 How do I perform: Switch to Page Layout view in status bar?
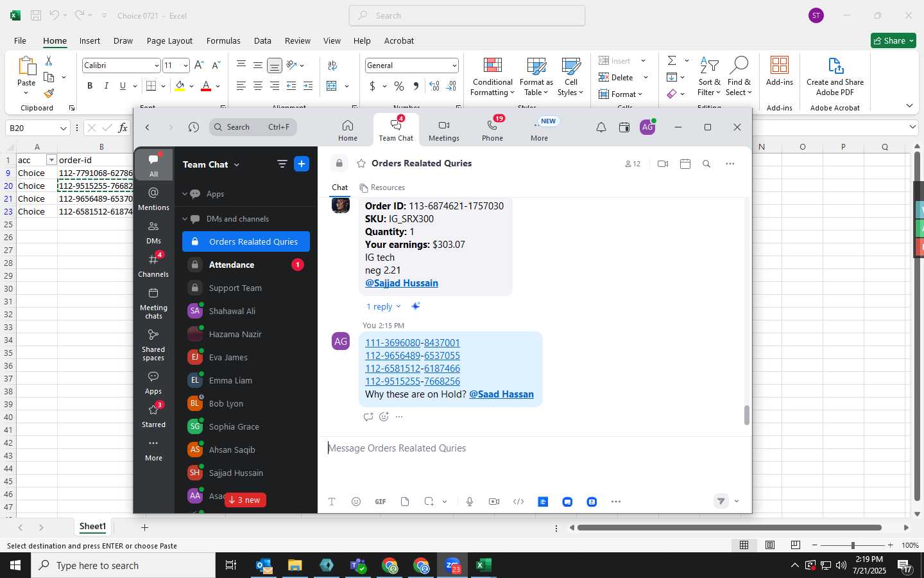[770, 545]
